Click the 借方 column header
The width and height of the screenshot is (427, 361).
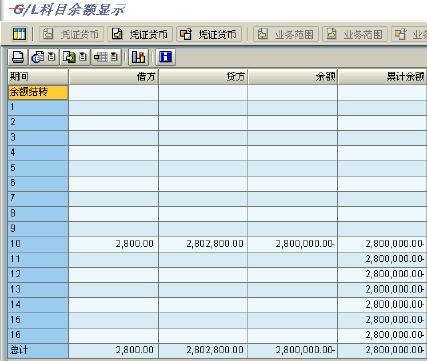[x=114, y=77]
